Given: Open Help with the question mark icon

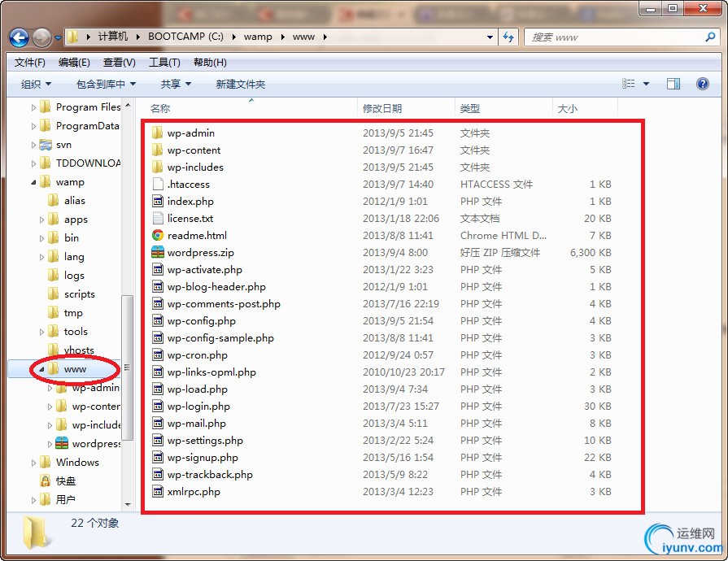Looking at the screenshot, I should tap(703, 84).
